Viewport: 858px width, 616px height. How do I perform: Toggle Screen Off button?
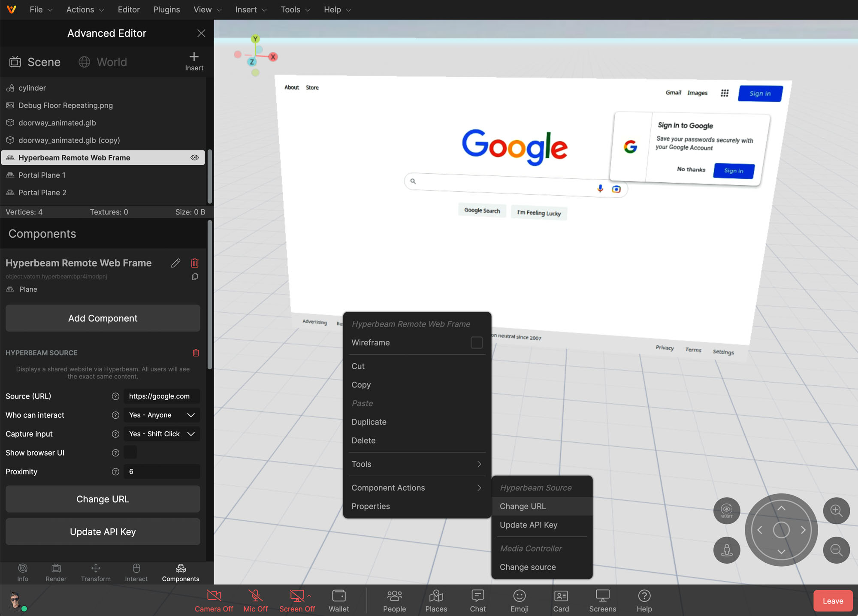click(x=296, y=601)
